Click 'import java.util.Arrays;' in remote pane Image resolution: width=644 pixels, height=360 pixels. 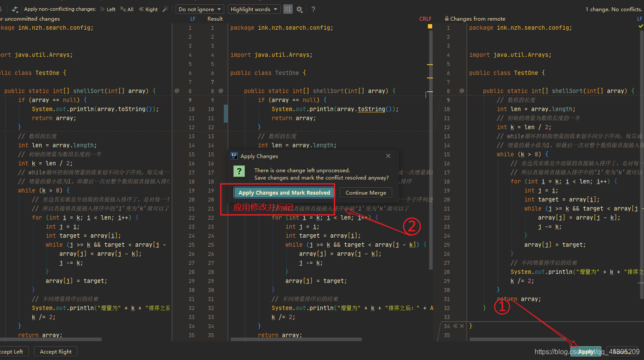[510, 55]
